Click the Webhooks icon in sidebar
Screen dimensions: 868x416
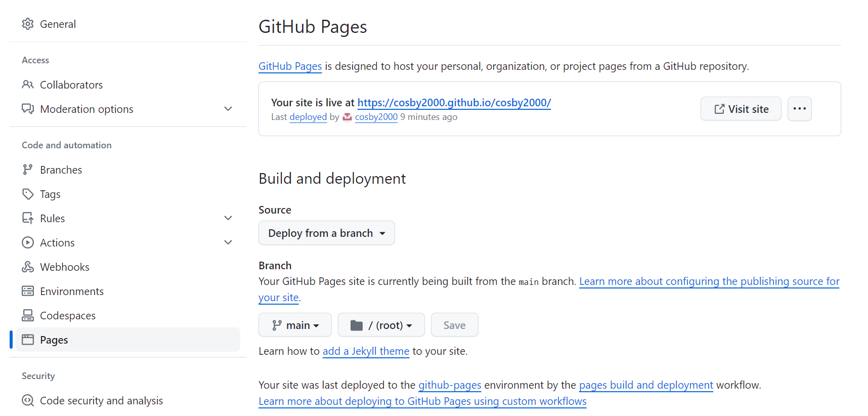click(28, 267)
